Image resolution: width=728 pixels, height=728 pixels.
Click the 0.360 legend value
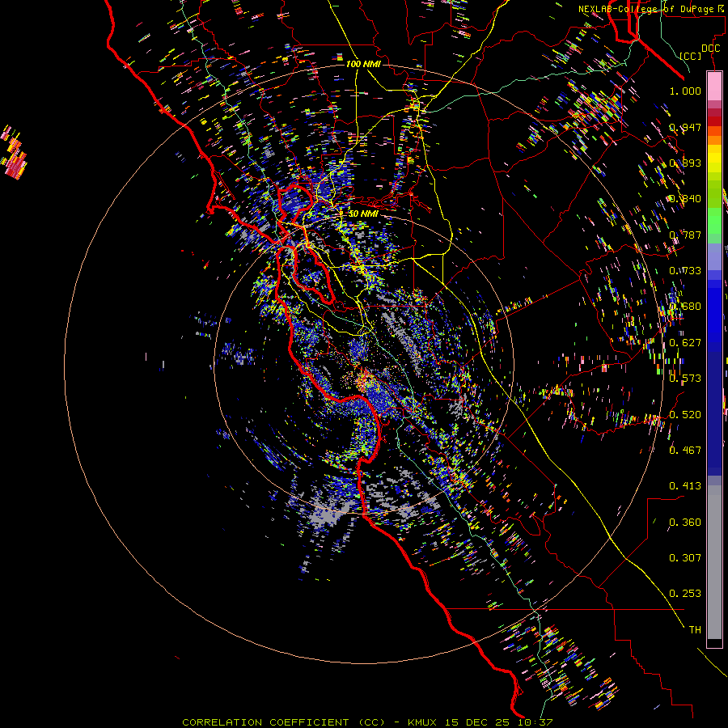685,523
